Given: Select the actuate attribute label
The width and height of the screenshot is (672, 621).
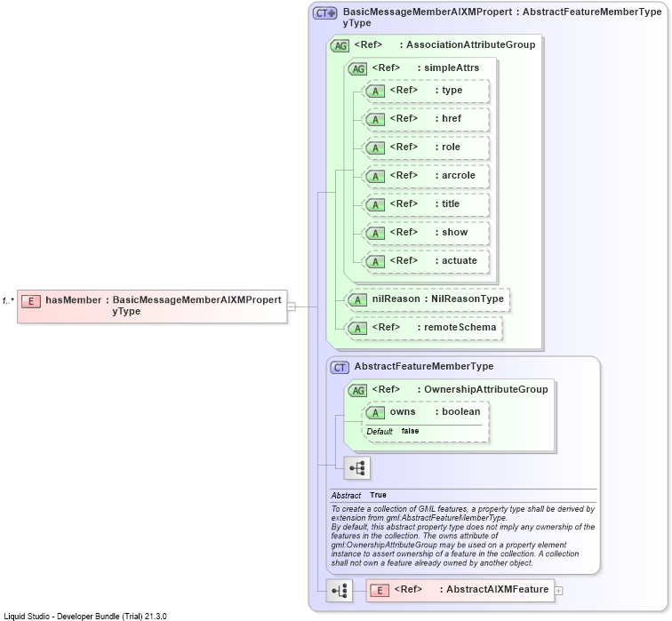Looking at the screenshot, I should coord(459,260).
